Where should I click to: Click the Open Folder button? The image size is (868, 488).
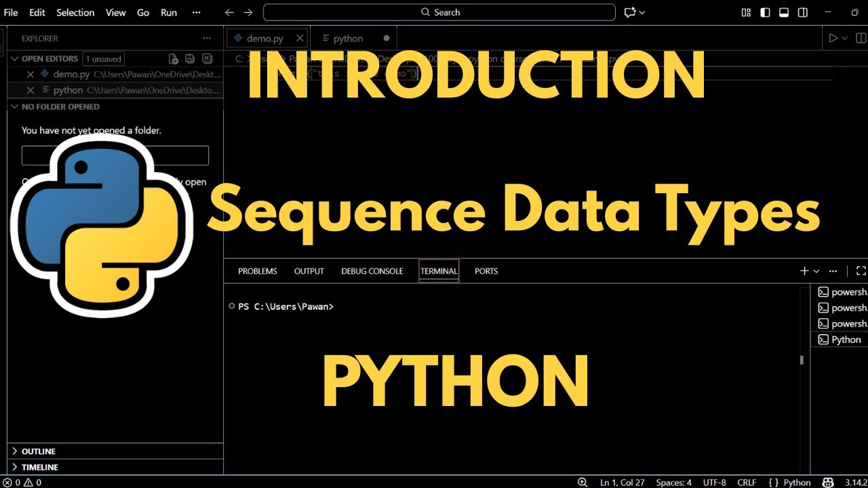[115, 155]
